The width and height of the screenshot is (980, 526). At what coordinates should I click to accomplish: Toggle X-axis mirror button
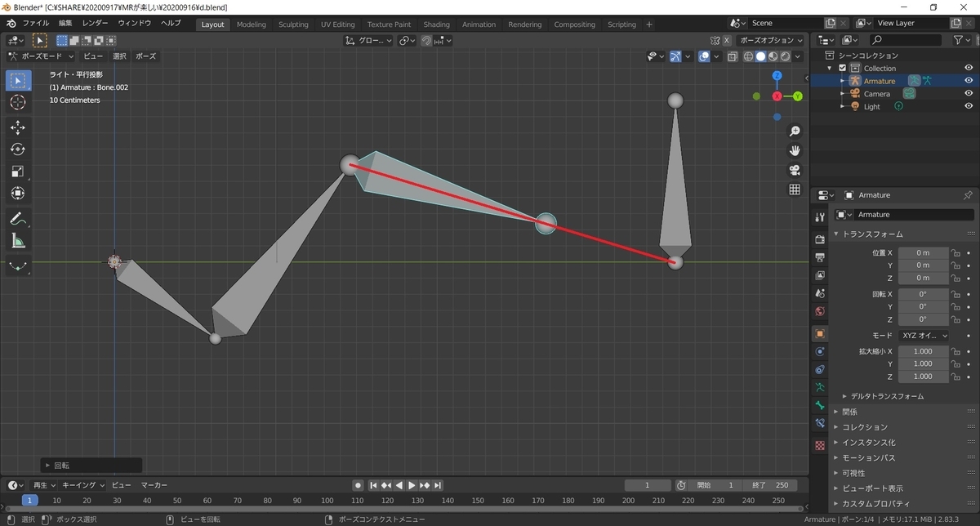click(726, 40)
